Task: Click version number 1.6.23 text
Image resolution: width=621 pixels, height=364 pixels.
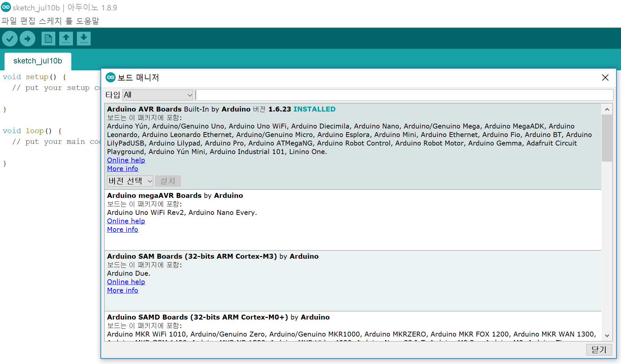Action: pyautogui.click(x=280, y=109)
